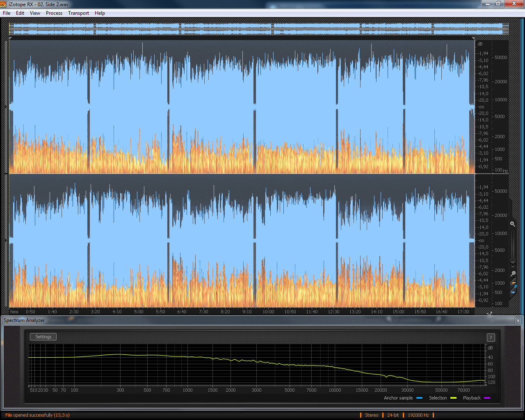Open the Help menu
The width and height of the screenshot is (525, 420).
click(100, 13)
